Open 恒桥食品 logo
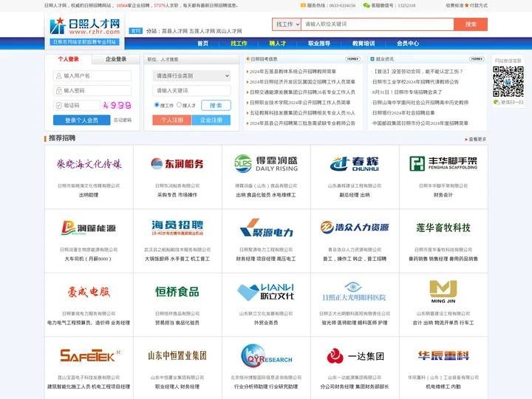Viewport: 532px width, 399px height. pos(177,292)
